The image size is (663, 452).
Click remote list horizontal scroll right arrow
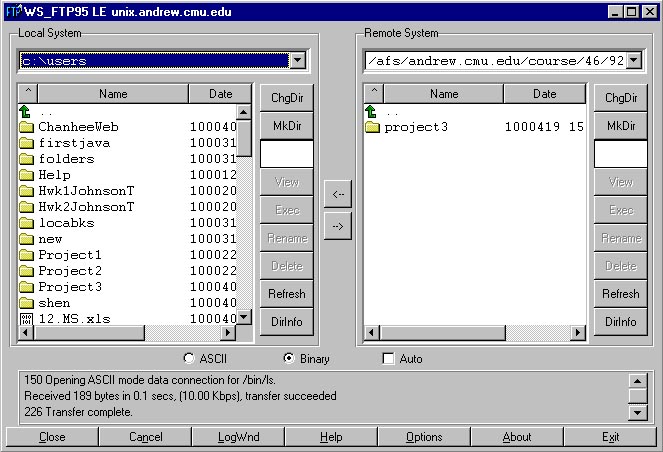(x=578, y=332)
